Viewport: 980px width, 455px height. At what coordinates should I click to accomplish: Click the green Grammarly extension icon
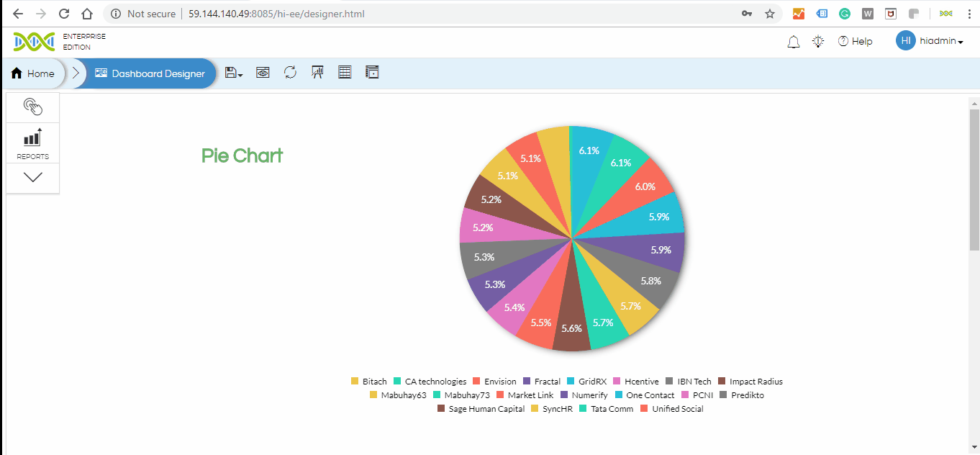click(x=845, y=14)
